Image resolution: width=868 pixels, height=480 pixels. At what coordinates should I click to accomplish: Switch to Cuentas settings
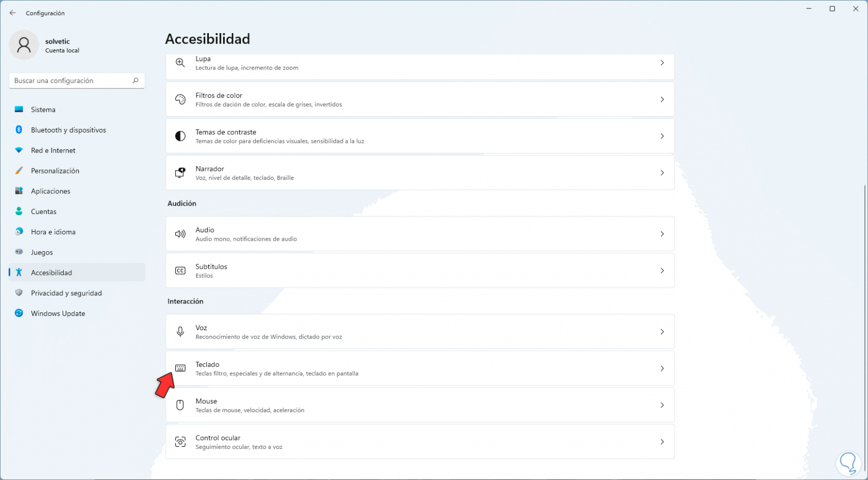pos(77,211)
